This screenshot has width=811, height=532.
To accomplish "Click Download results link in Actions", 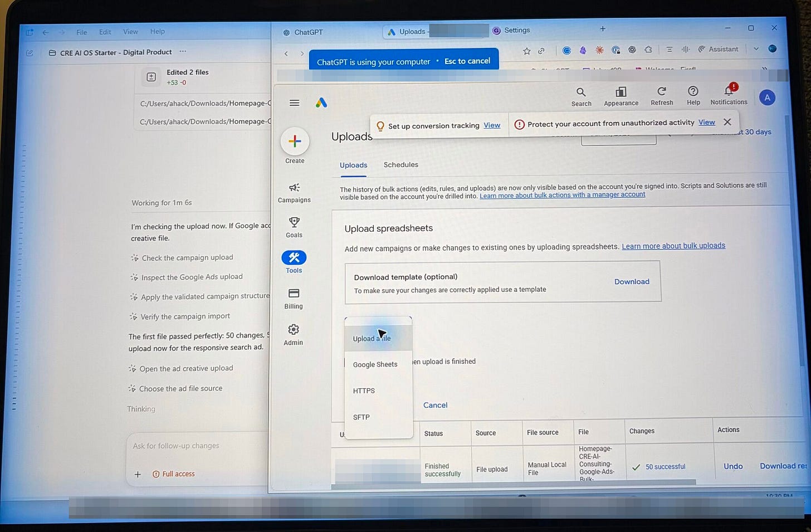I will point(783,466).
